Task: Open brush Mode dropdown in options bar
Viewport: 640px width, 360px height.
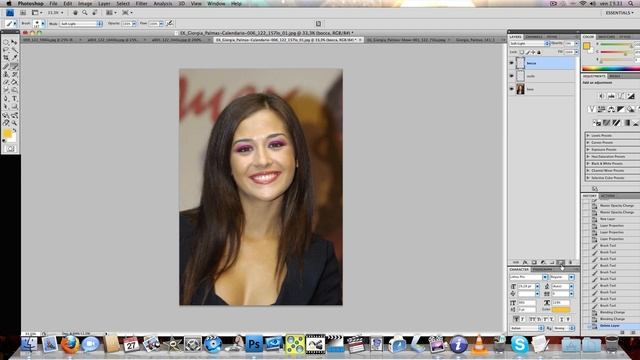Action: point(81,24)
